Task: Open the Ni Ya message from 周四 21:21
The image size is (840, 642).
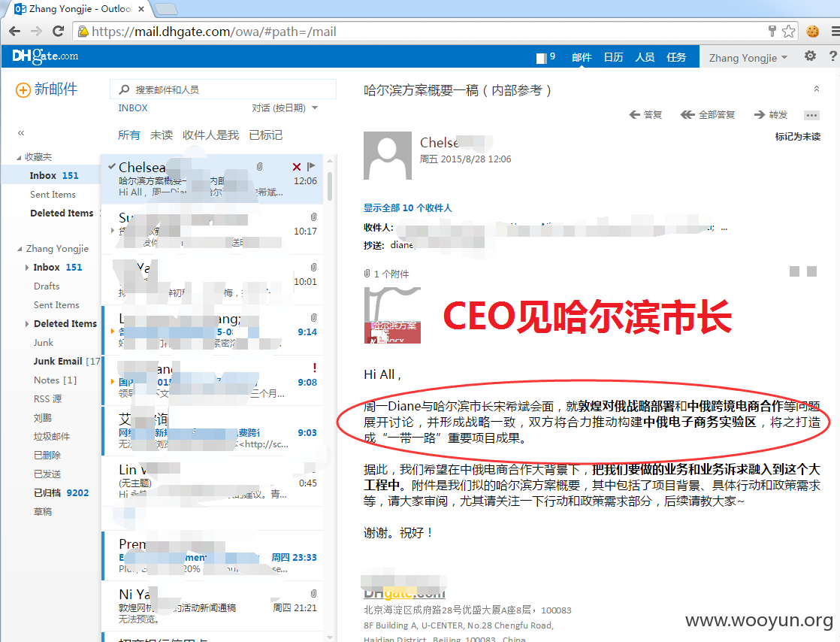Action: point(213,607)
